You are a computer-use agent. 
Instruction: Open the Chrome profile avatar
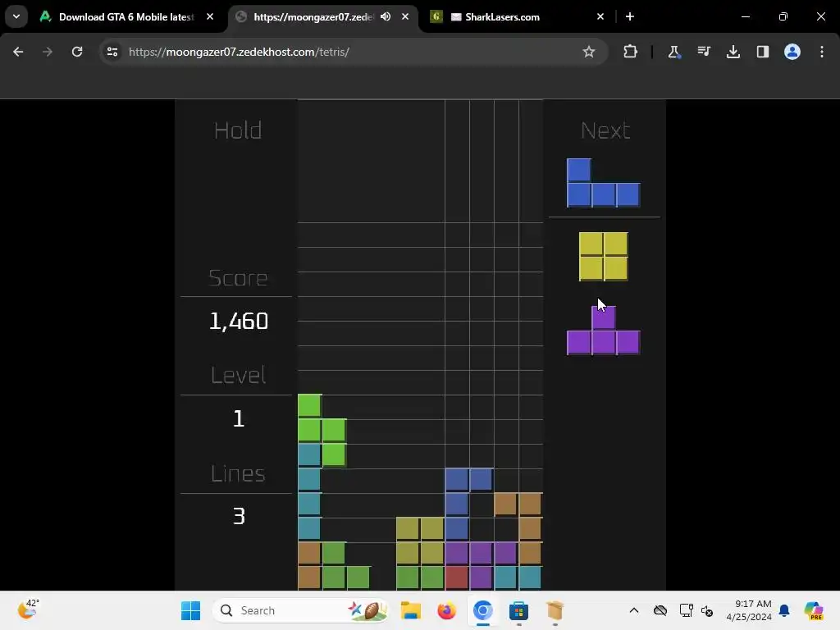(792, 52)
